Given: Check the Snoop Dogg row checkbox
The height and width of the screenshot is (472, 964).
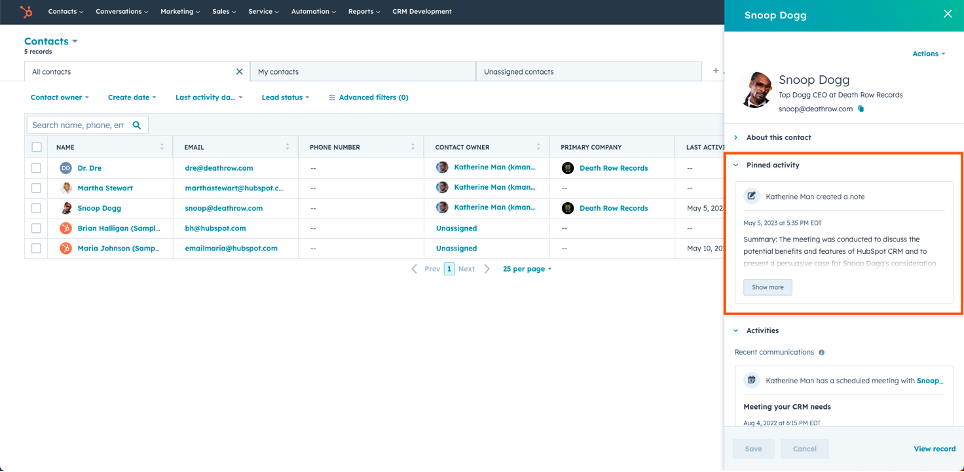Looking at the screenshot, I should pyautogui.click(x=36, y=208).
